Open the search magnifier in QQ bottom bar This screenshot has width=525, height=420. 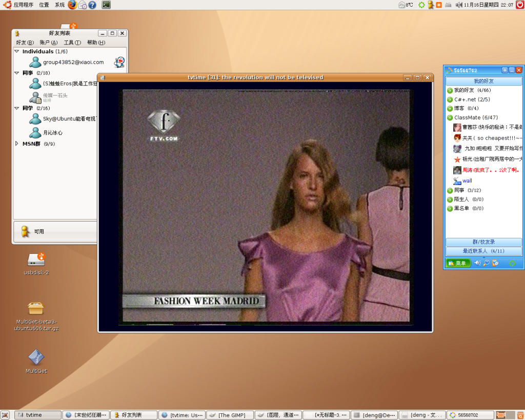[x=487, y=263]
